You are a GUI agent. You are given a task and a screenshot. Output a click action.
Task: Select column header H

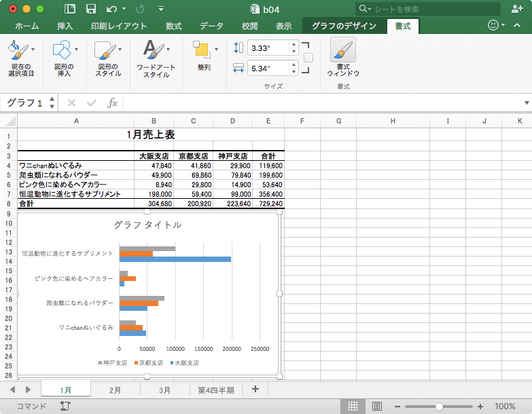pyautogui.click(x=393, y=121)
